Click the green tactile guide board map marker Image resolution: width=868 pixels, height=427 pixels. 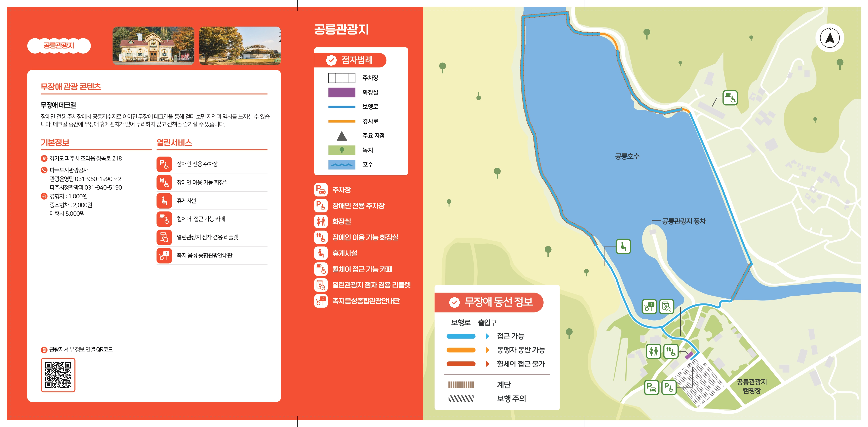tap(649, 306)
